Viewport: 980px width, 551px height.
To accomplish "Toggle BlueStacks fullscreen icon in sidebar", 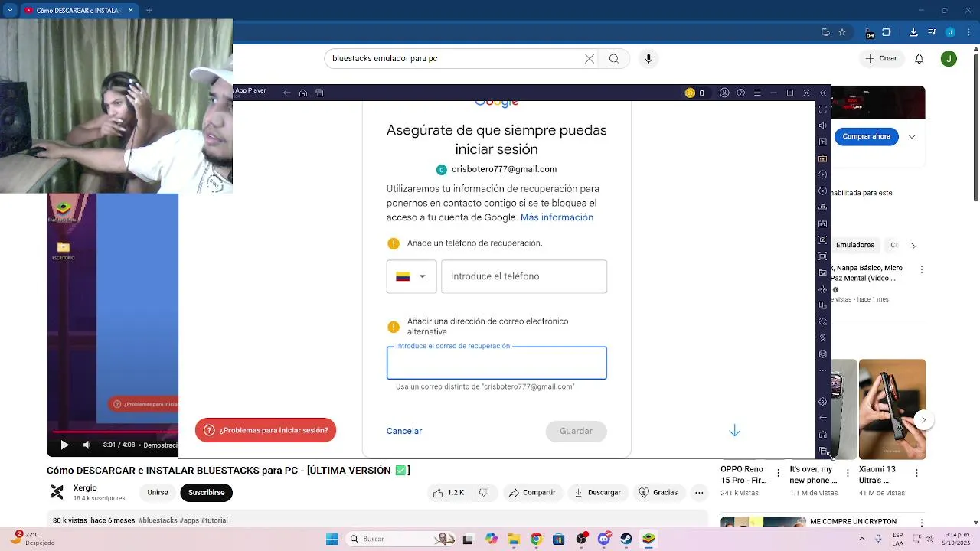I will point(823,109).
